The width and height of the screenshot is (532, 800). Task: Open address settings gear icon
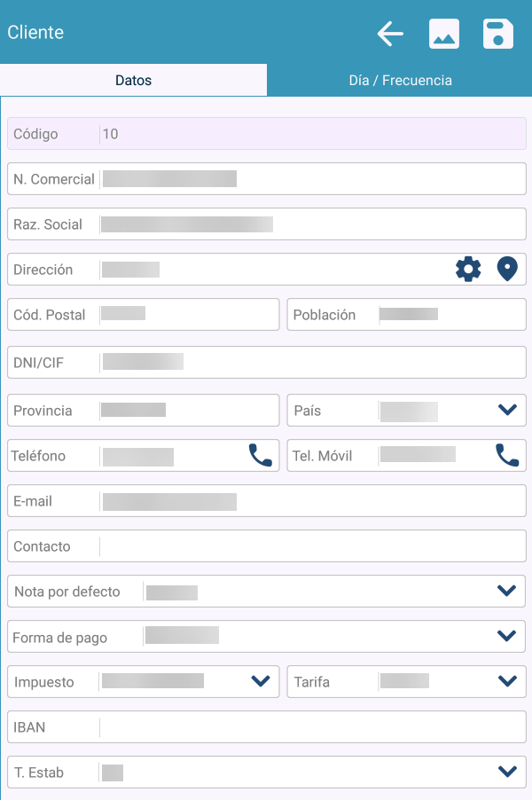tap(468, 269)
